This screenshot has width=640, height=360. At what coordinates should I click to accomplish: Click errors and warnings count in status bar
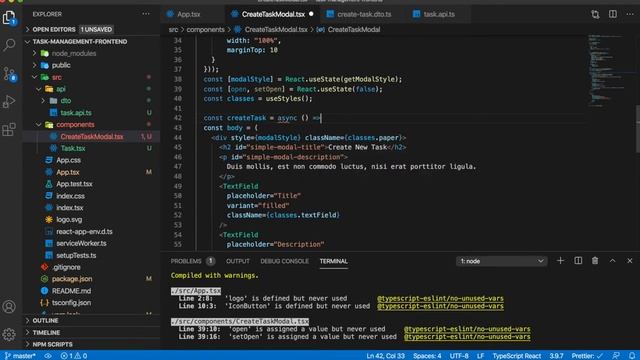pos(74,356)
